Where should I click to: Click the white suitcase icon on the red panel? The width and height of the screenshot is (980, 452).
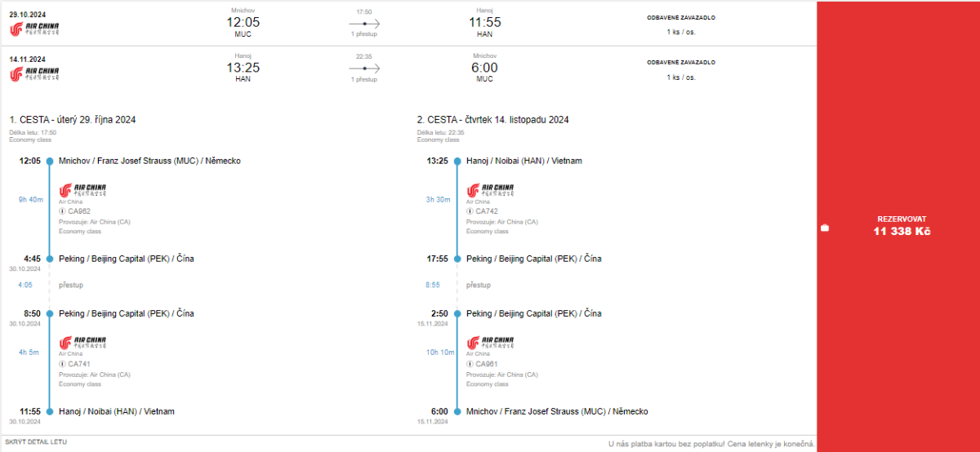pos(825,228)
